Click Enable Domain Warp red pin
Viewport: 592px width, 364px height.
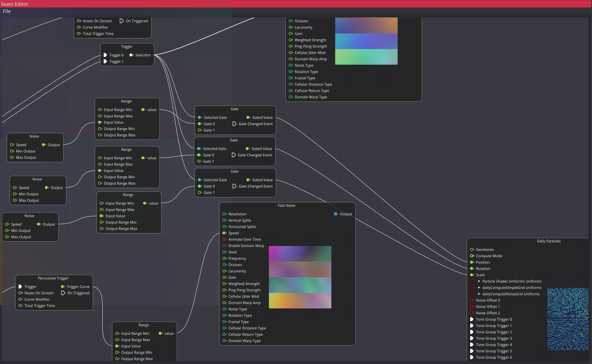click(224, 246)
